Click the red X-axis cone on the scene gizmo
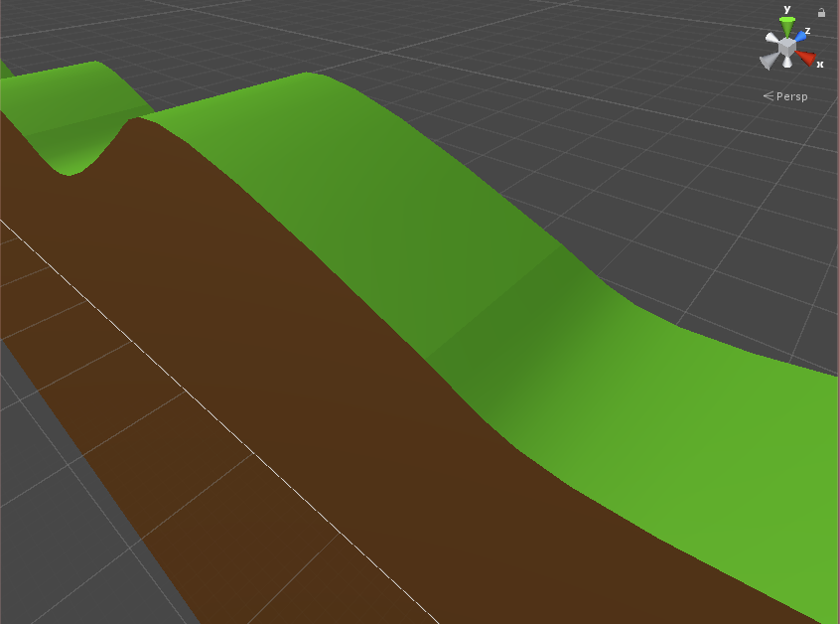The height and width of the screenshot is (624, 840). [x=806, y=57]
